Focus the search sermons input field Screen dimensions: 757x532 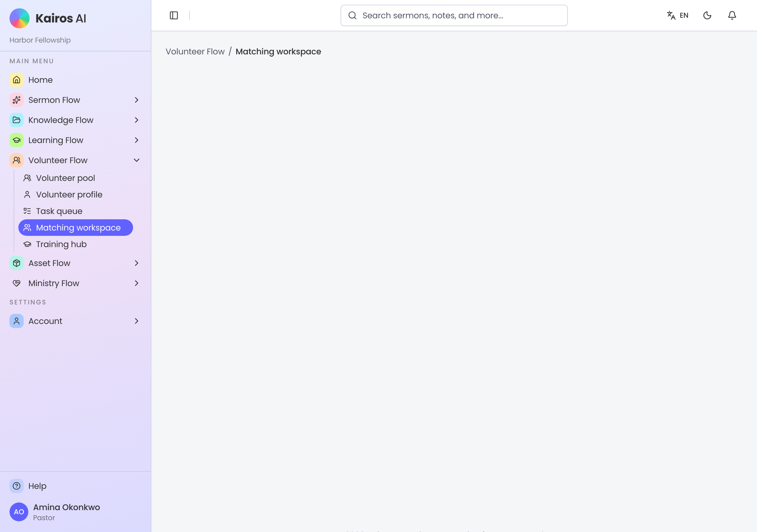454,15
